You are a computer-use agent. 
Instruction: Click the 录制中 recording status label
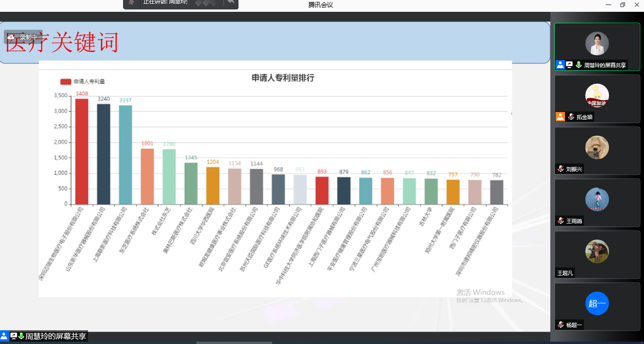pyautogui.click(x=28, y=37)
